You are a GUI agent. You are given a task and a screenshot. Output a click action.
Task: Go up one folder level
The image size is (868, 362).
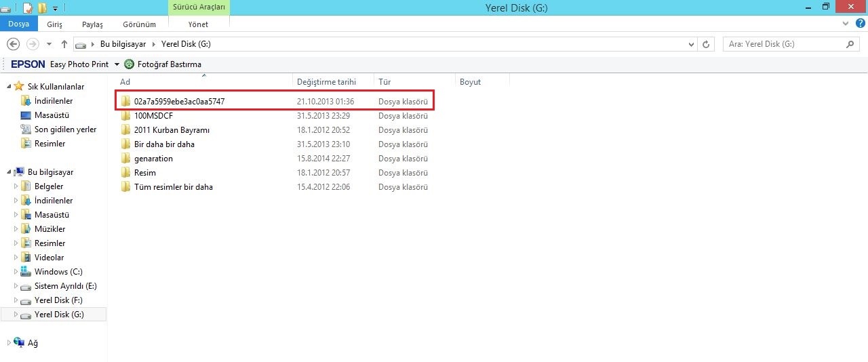[64, 44]
